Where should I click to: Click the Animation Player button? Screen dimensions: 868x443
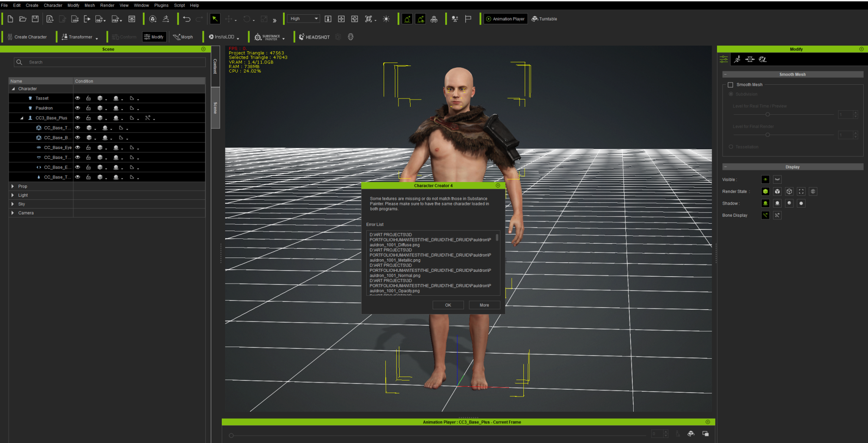point(505,19)
